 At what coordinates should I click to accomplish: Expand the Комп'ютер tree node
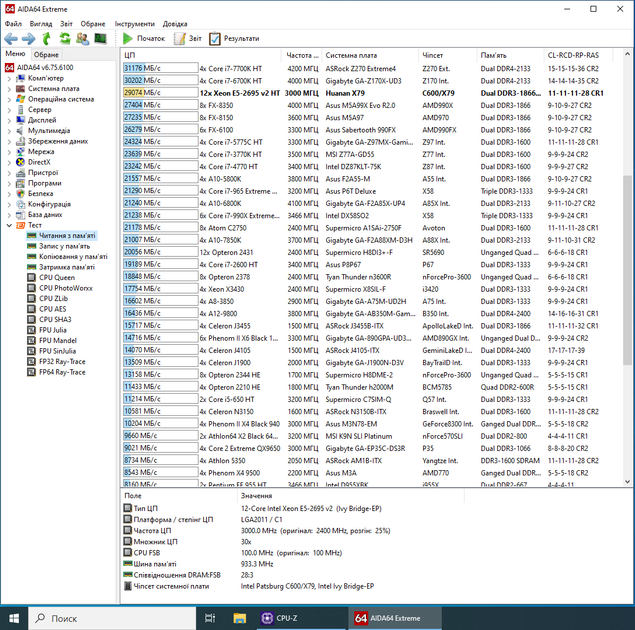9,78
